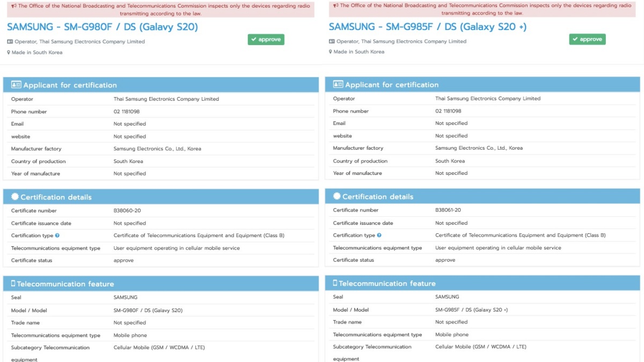Click the phone icon on the left Telecommunication feature header
The width and height of the screenshot is (644, 362).
click(14, 283)
